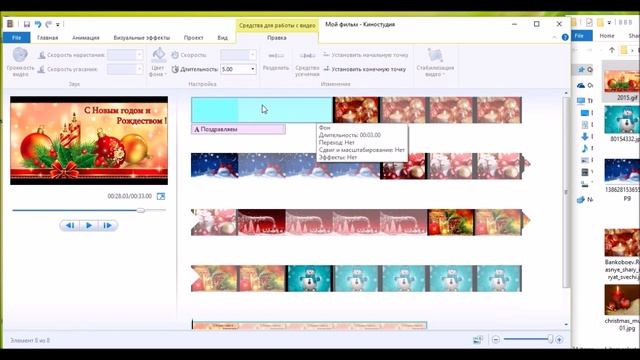Change thumbnail size via status bar icon
The width and height of the screenshot is (640, 360).
click(478, 340)
